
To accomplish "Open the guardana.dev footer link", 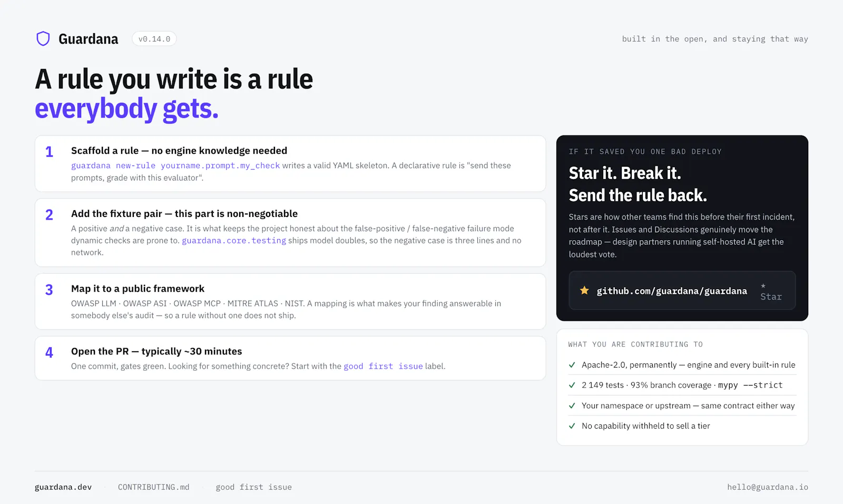I will 63,487.
